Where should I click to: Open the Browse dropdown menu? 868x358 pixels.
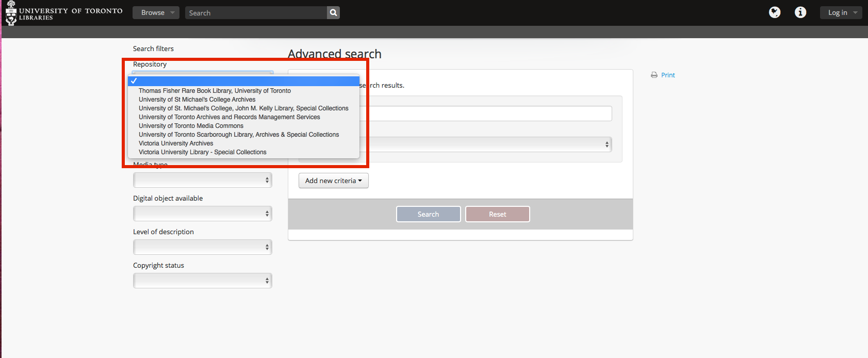[x=156, y=13]
